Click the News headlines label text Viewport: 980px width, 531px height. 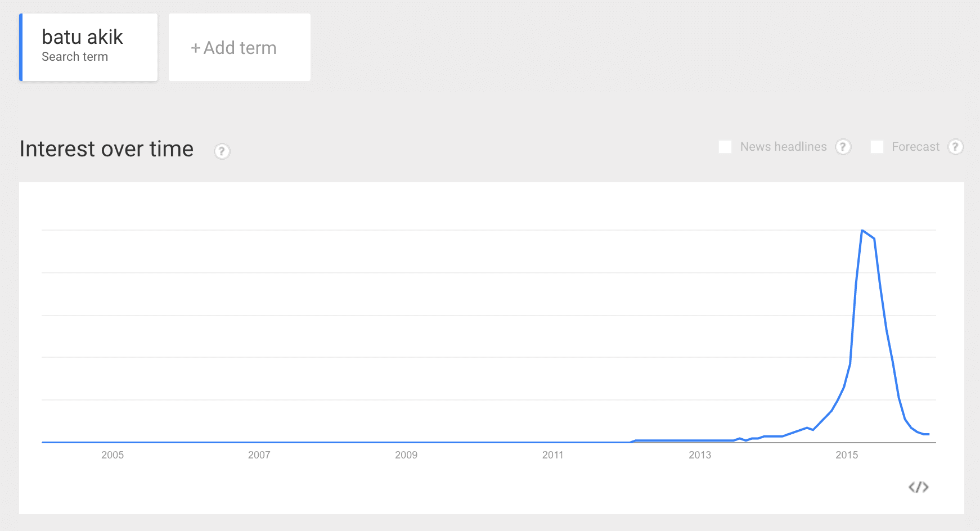[x=783, y=147]
